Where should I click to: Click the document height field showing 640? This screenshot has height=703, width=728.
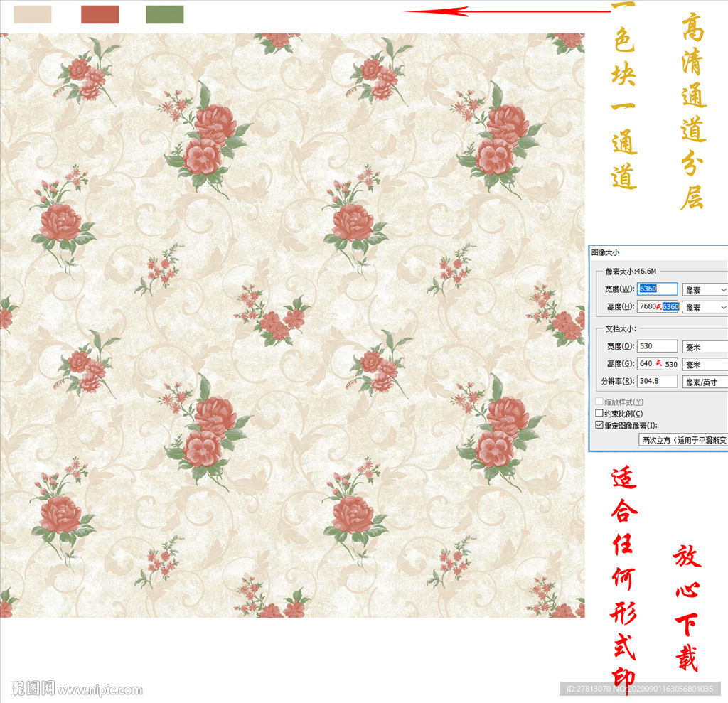[x=658, y=363]
